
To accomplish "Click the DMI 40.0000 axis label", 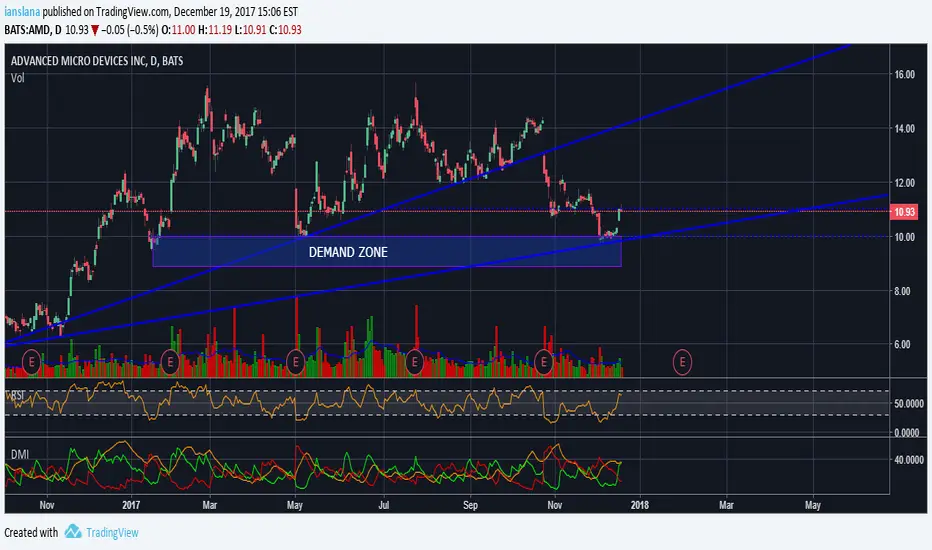I will coord(909,460).
